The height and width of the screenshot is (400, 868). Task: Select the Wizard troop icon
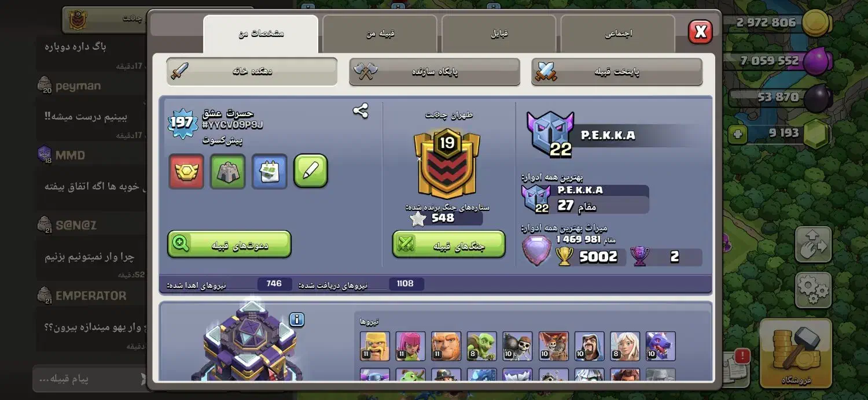coord(590,346)
